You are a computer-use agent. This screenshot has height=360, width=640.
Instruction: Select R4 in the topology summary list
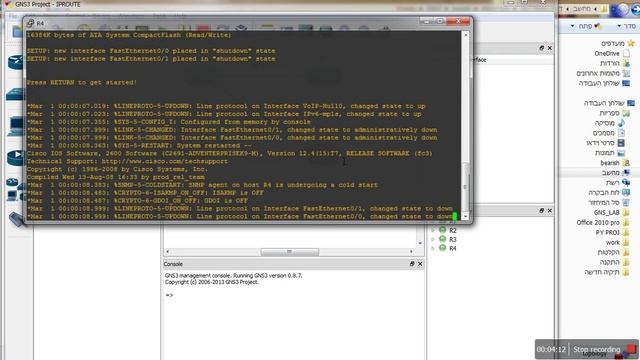point(453,249)
